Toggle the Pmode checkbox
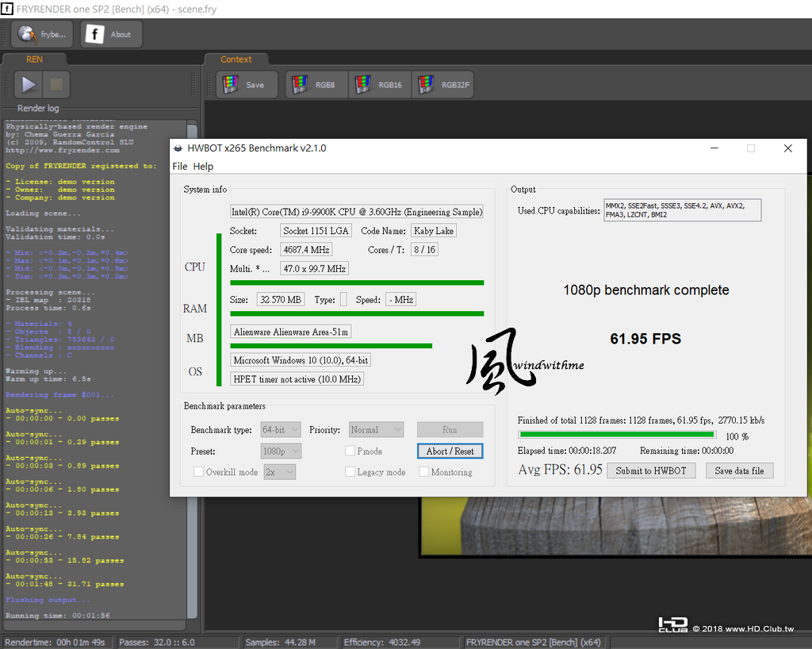The image size is (812, 649). click(350, 451)
